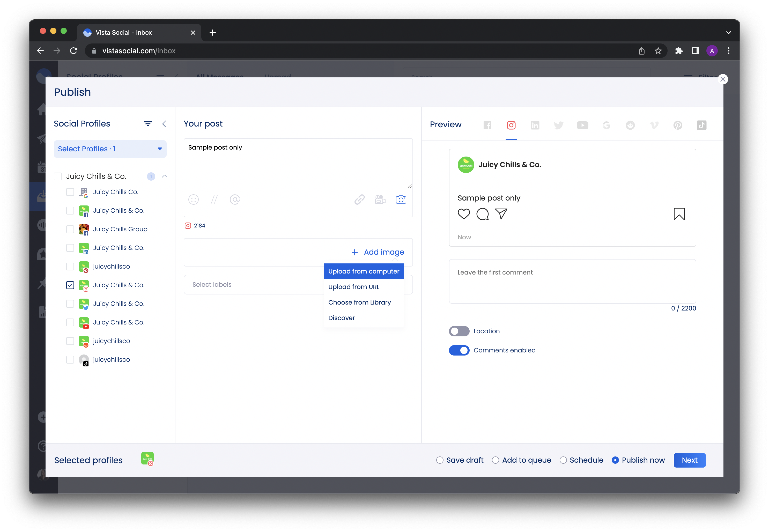Check the Reddit juicychillsco profile
The height and width of the screenshot is (532, 769).
coord(70,341)
